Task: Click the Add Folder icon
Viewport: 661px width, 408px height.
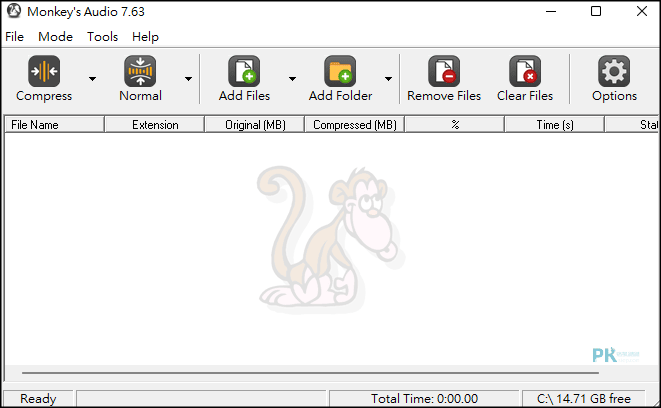Action: (x=340, y=71)
